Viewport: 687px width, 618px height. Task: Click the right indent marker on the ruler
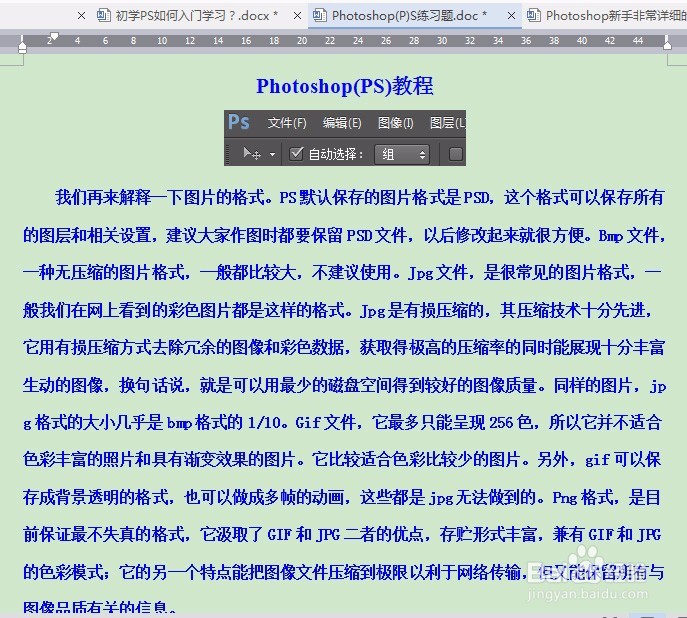pos(667,44)
